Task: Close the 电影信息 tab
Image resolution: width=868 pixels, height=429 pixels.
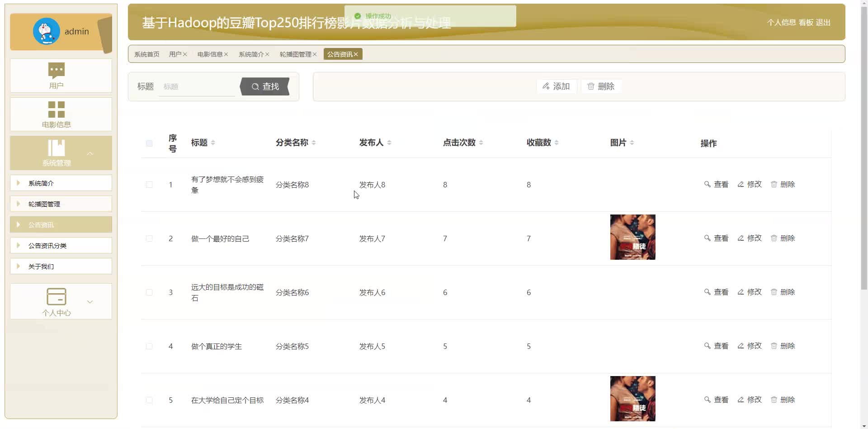Action: coord(226,54)
